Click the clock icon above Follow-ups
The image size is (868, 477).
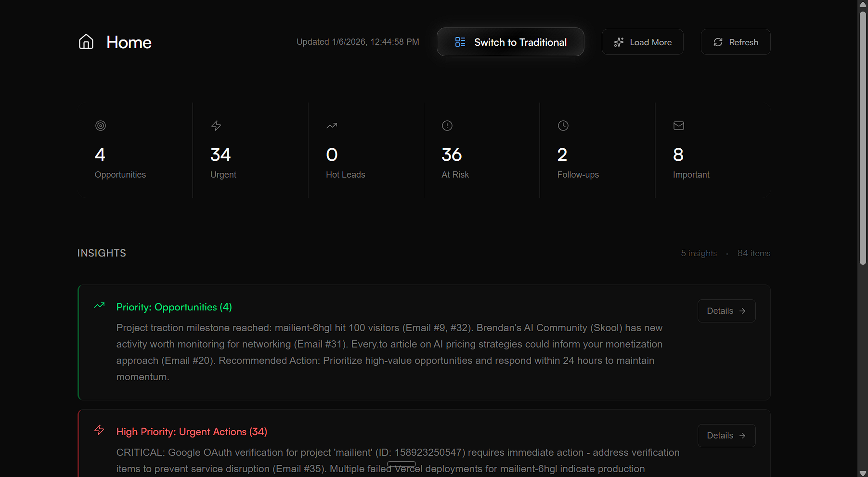point(563,126)
